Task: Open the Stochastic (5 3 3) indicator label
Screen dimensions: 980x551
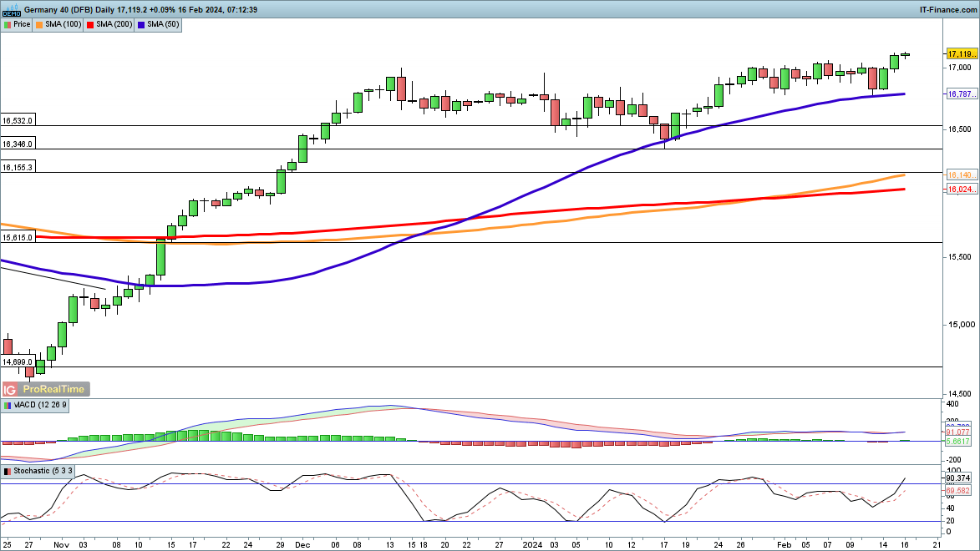Action: point(38,471)
